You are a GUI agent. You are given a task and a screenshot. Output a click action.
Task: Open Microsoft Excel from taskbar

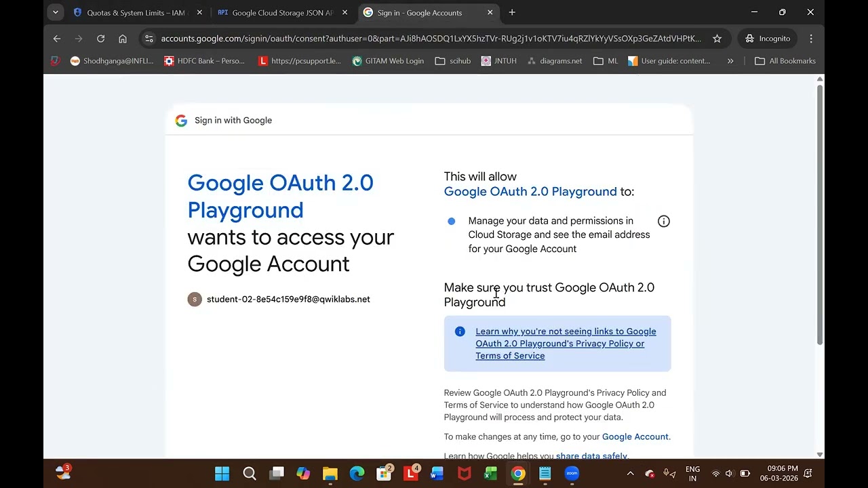click(x=491, y=474)
